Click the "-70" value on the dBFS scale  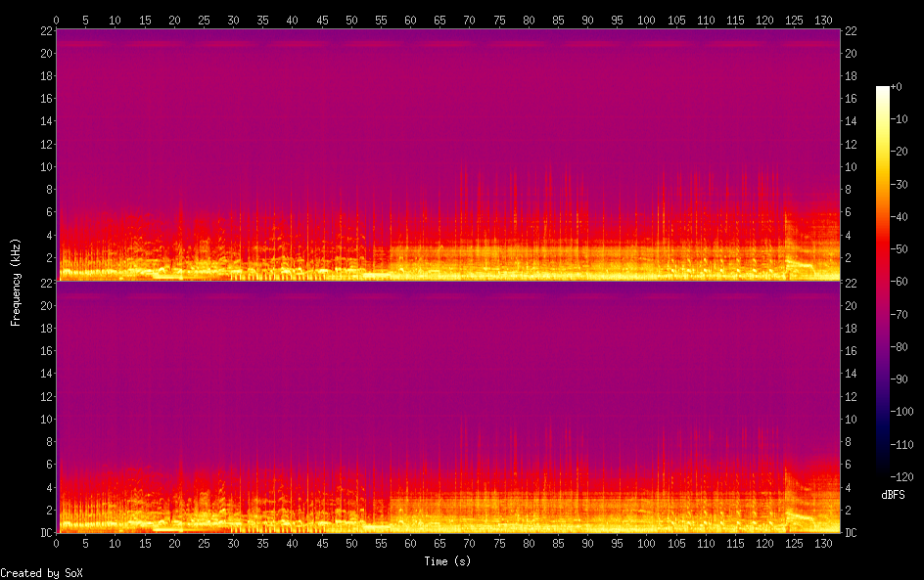900,314
